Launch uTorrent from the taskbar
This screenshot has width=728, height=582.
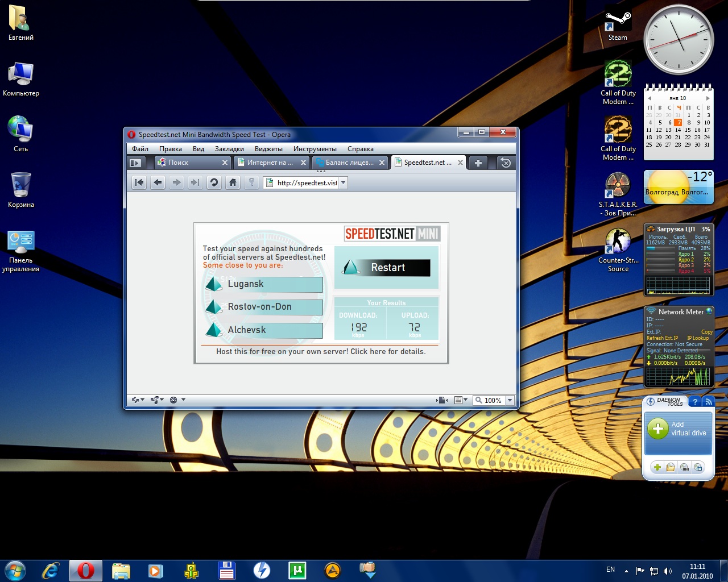click(x=297, y=570)
